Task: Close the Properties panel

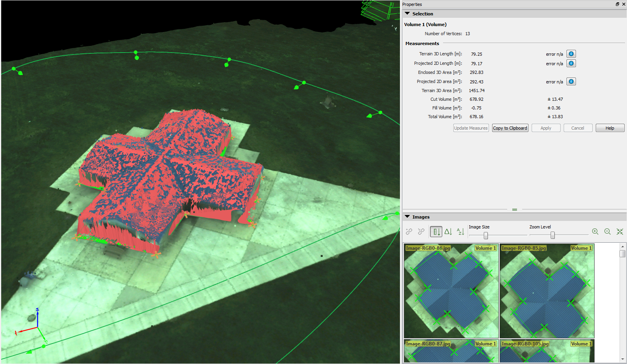Action: click(623, 4)
